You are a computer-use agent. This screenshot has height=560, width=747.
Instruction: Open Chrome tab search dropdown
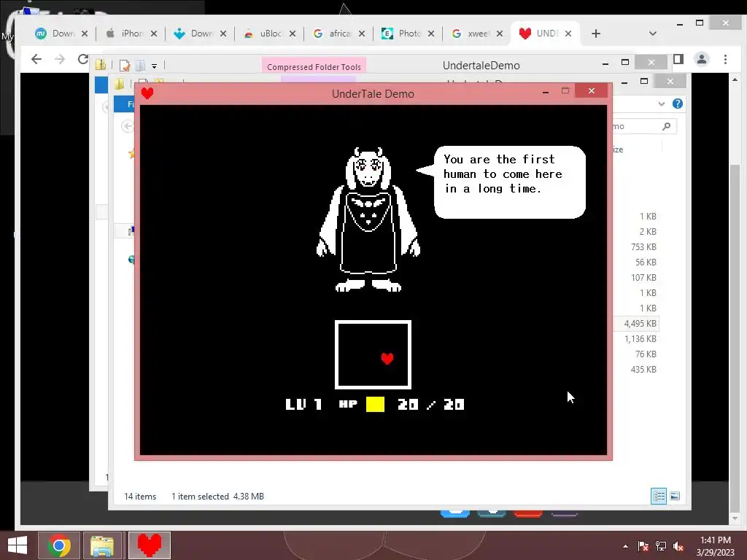click(x=653, y=34)
